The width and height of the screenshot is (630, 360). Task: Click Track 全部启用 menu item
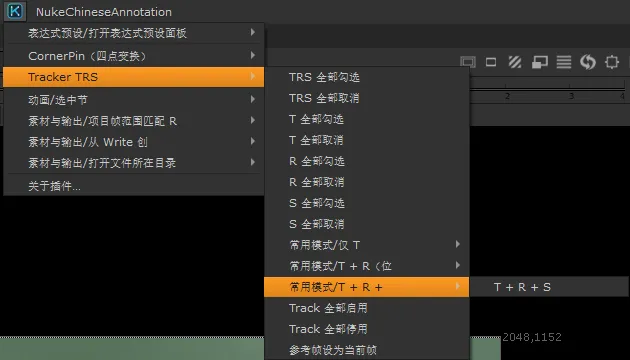[366, 308]
